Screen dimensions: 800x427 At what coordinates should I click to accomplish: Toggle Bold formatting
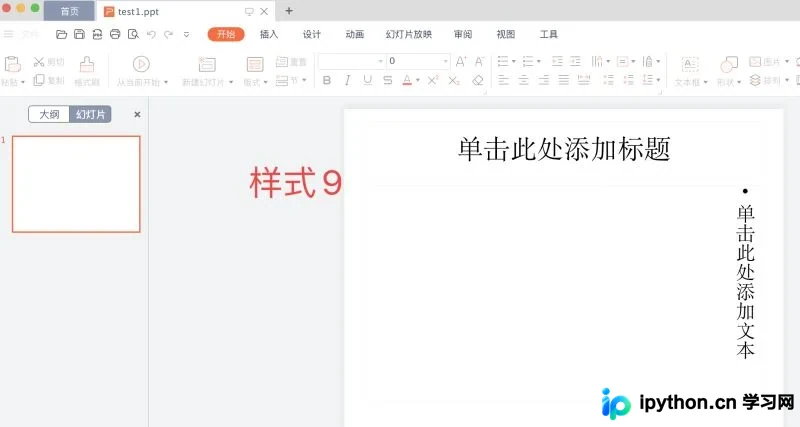tap(327, 80)
